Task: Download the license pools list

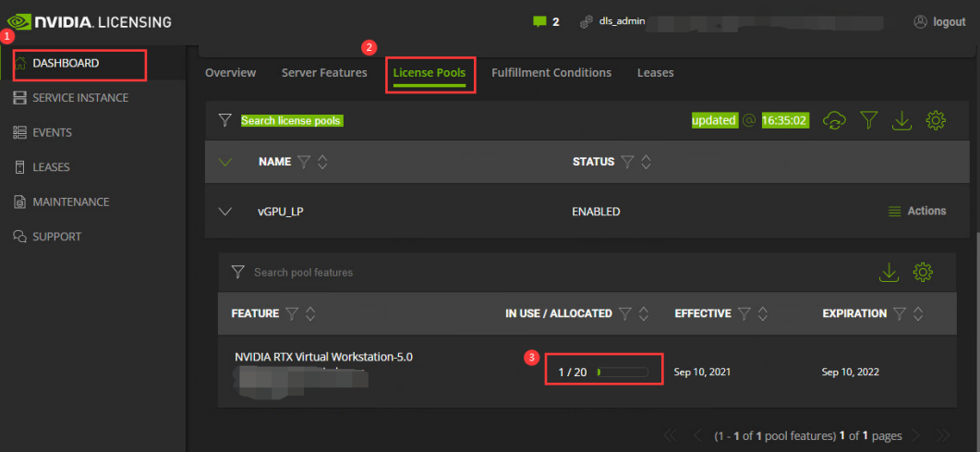Action: (x=901, y=121)
